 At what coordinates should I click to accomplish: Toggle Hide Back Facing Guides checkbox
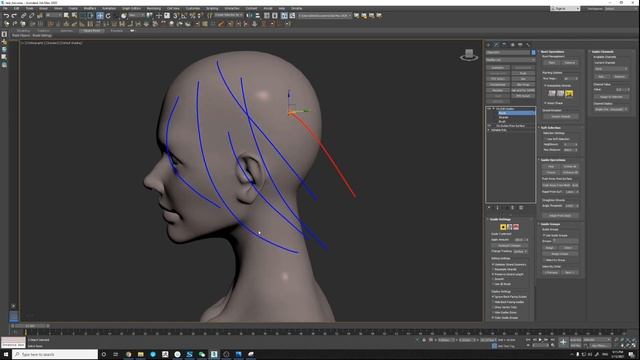coord(493,302)
